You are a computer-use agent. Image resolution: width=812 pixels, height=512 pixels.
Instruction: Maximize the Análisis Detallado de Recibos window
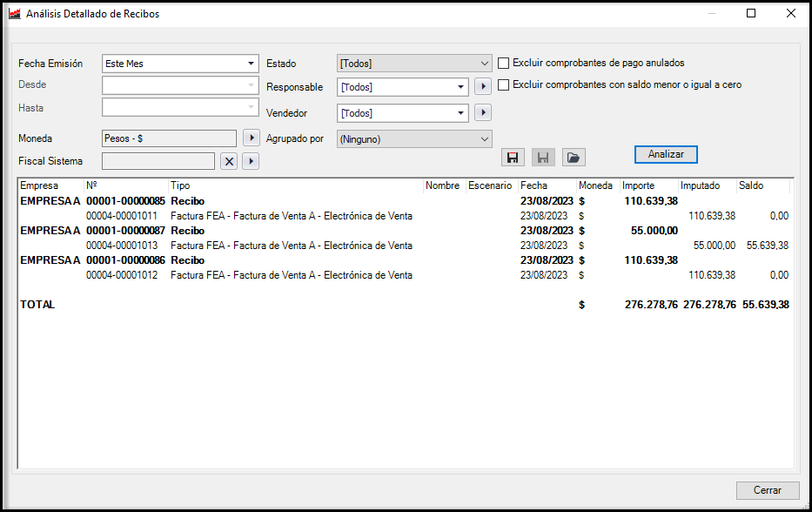pyautogui.click(x=751, y=13)
